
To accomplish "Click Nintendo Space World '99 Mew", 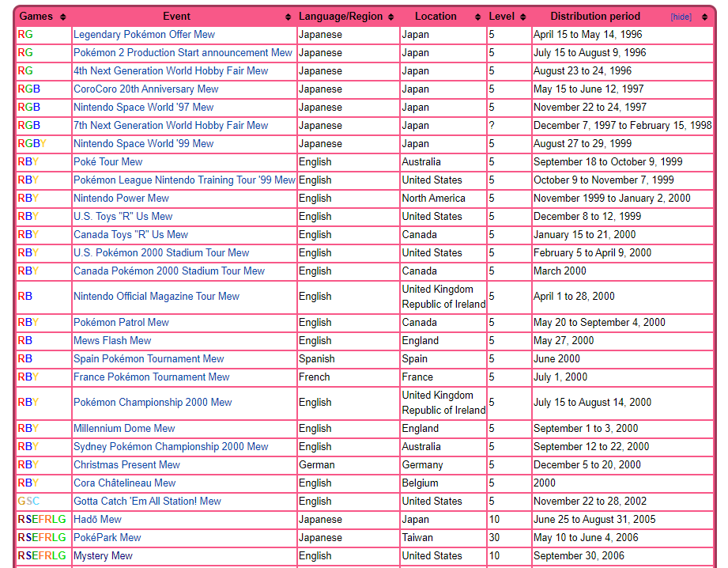I will point(143,144).
